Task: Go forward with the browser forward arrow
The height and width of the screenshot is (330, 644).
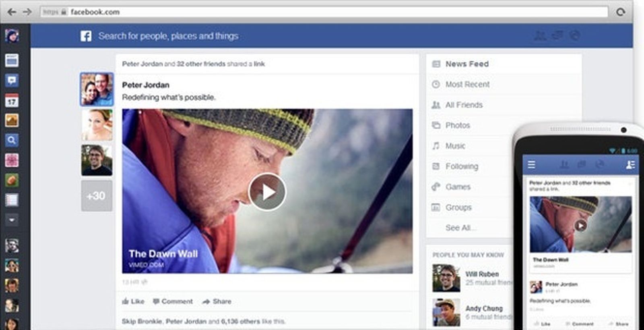Action: (27, 12)
